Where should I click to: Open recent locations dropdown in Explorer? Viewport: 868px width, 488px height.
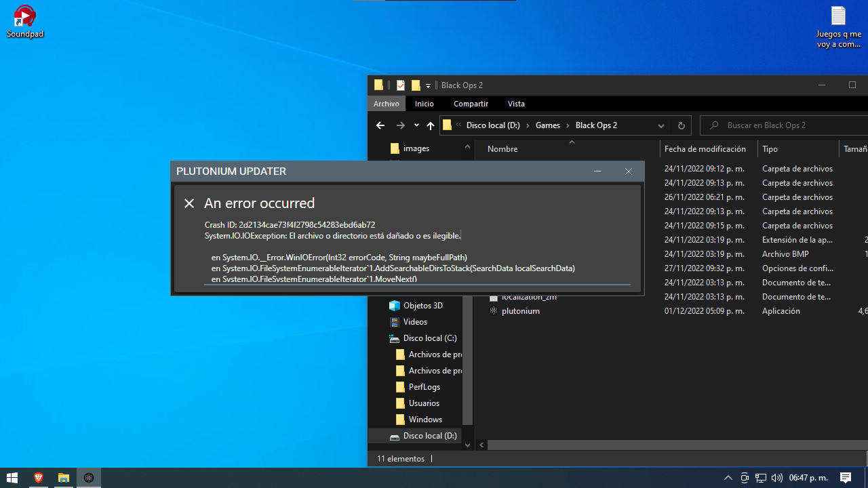(x=416, y=125)
